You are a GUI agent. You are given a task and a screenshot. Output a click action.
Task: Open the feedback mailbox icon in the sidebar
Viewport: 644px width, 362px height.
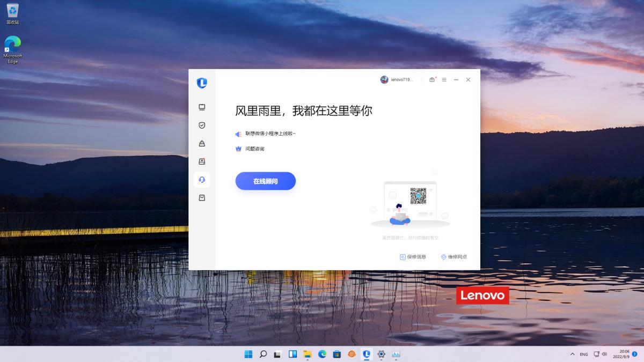coord(202,197)
